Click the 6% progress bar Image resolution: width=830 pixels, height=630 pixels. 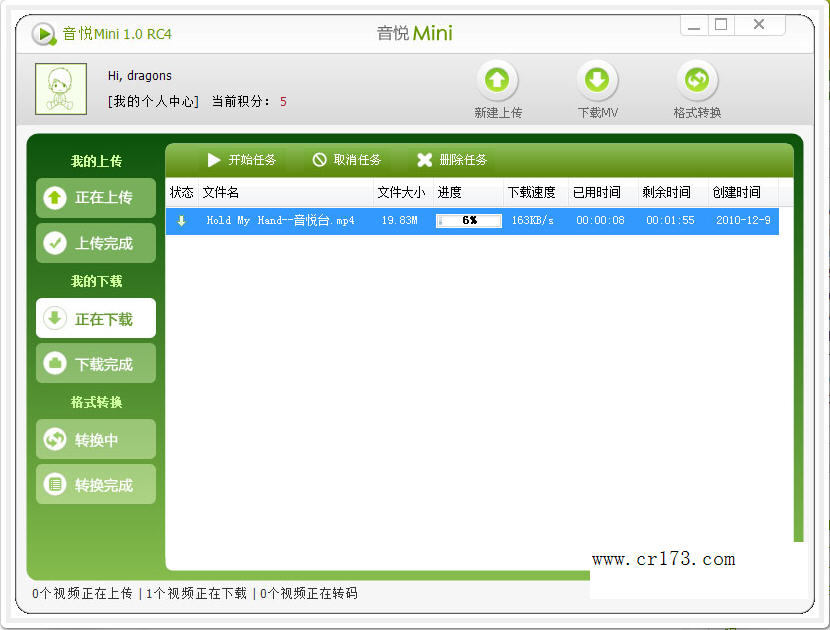[468, 220]
